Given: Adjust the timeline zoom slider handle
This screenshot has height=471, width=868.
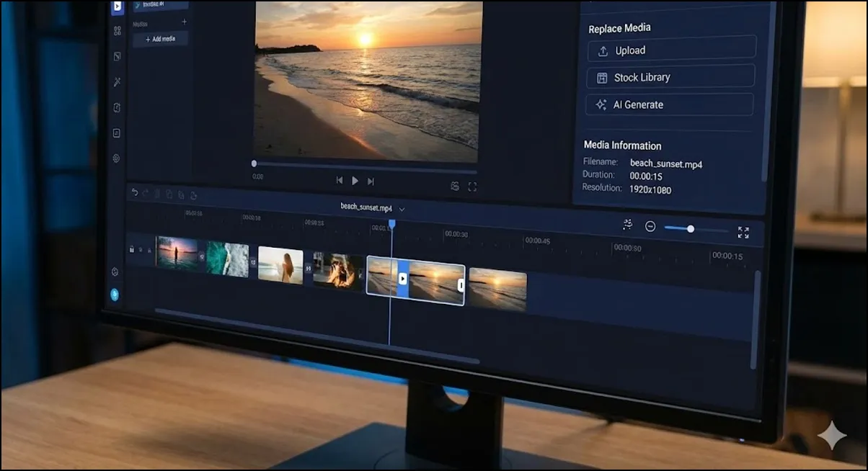Looking at the screenshot, I should pos(691,228).
